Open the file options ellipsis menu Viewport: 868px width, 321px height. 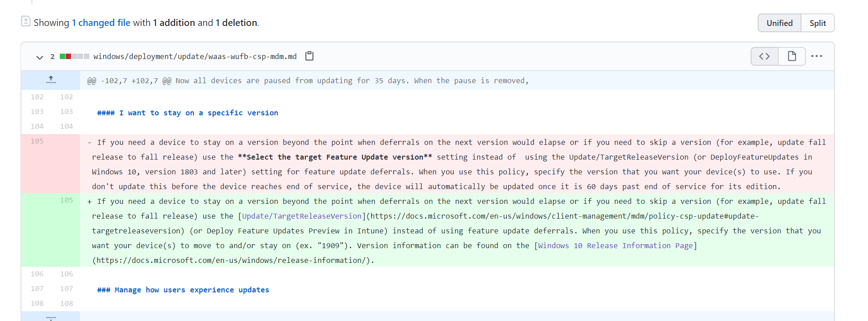pos(817,56)
